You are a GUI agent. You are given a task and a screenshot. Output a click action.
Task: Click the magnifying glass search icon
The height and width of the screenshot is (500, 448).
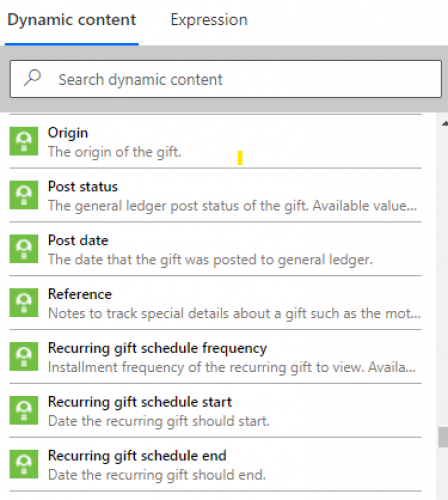(32, 78)
